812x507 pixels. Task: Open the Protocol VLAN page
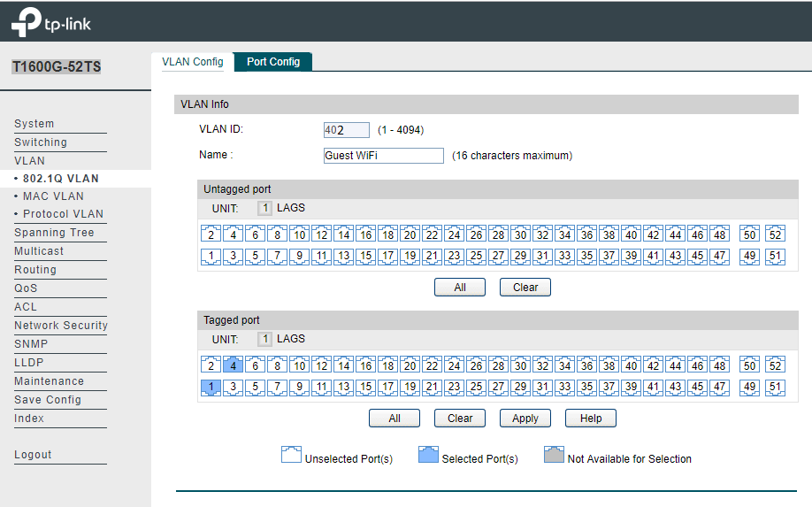[63, 214]
